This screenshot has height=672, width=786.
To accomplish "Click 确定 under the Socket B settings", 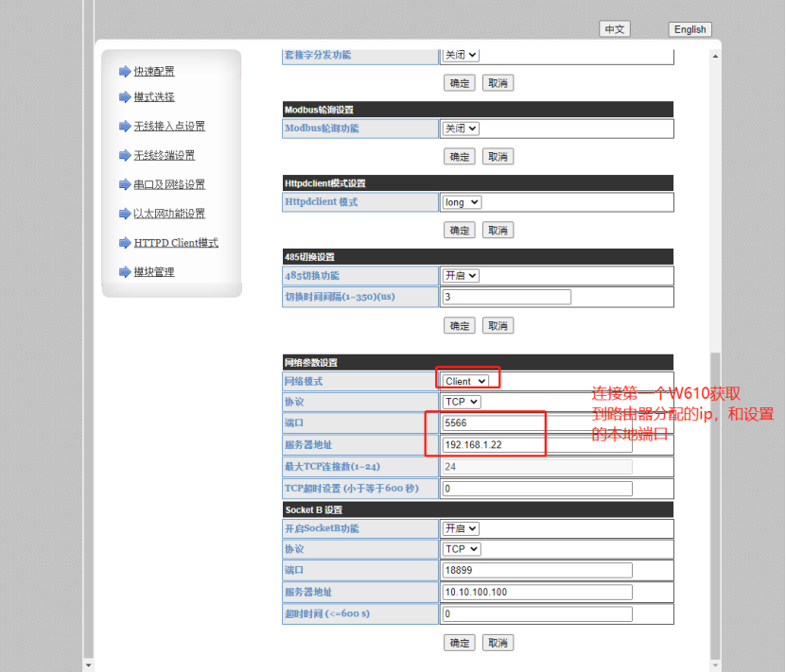I will click(x=459, y=643).
